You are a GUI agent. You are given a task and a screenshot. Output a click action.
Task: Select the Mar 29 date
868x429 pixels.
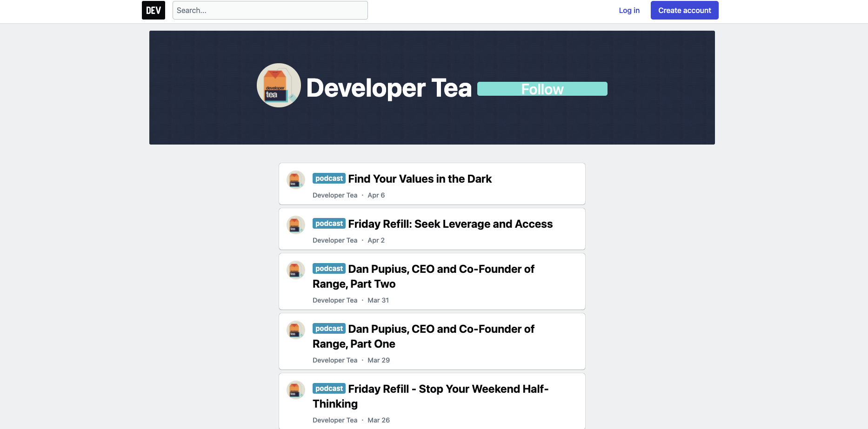point(379,360)
